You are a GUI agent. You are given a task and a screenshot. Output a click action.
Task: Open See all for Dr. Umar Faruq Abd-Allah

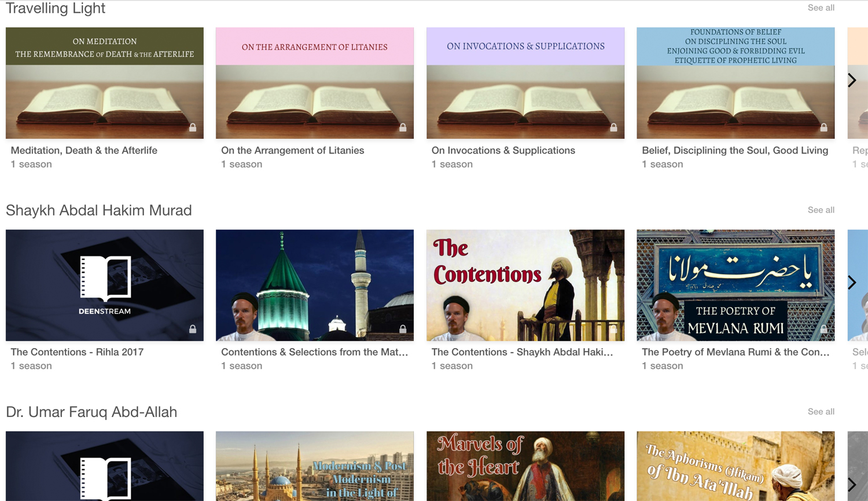tap(821, 411)
